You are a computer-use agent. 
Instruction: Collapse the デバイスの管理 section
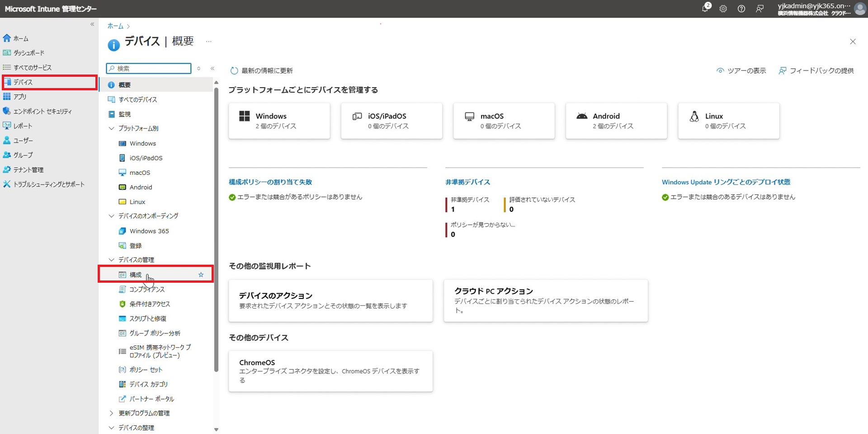pyautogui.click(x=111, y=260)
